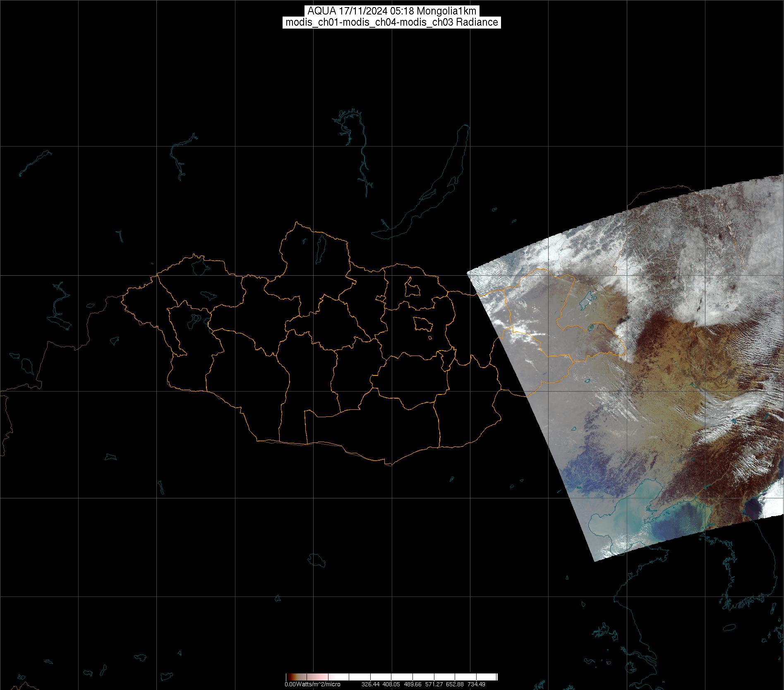
Task: Click the AQUA 17/11/2024 05:18 title line
Action: coord(392,11)
